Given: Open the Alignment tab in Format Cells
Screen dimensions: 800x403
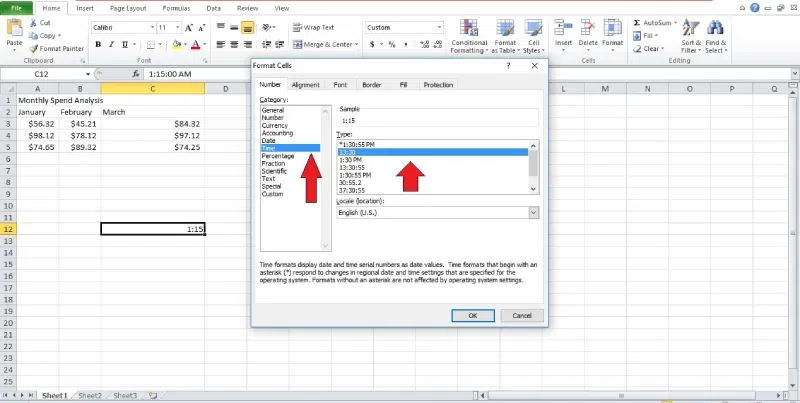Looking at the screenshot, I should (x=306, y=85).
